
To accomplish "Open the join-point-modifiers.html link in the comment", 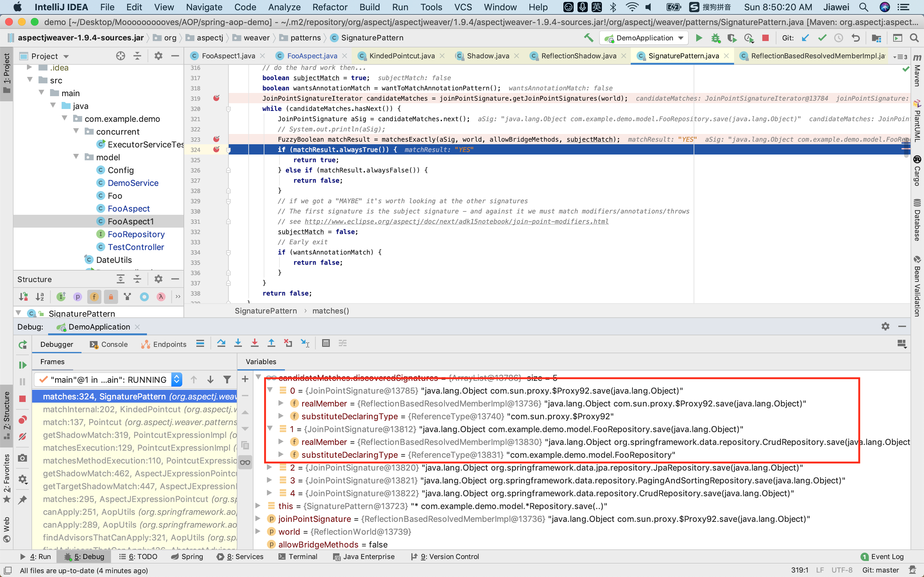I will click(x=456, y=221).
